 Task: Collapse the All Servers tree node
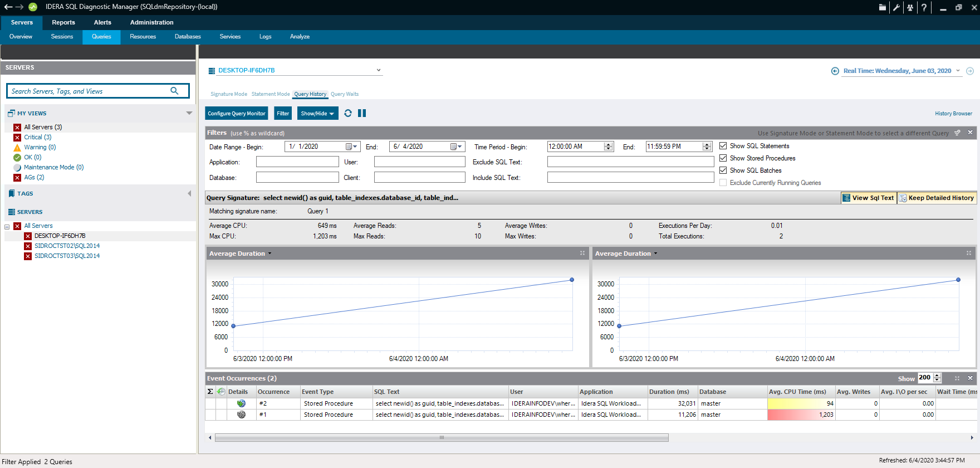click(7, 226)
